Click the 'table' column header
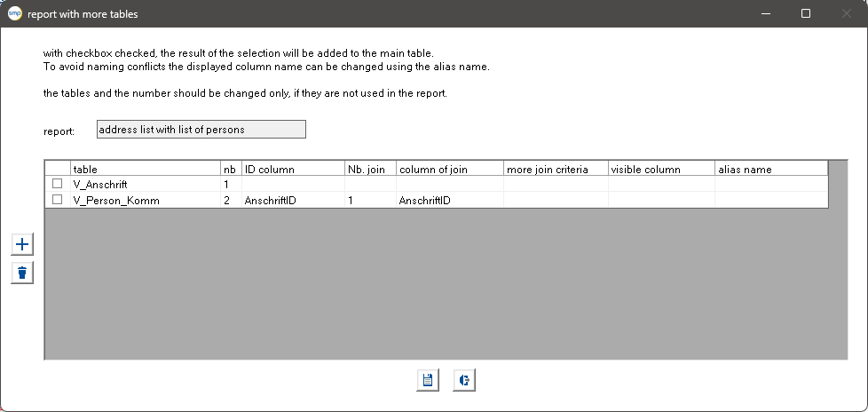The height and width of the screenshot is (412, 868). click(146, 169)
